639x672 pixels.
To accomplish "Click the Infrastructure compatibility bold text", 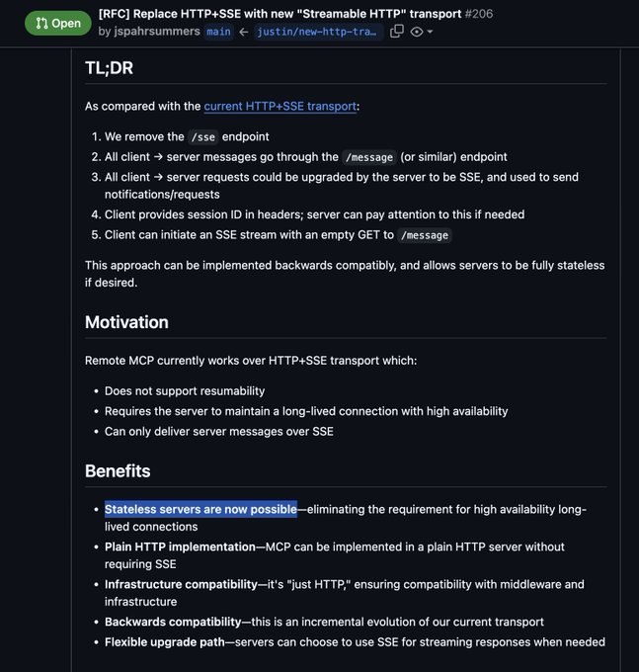I will pos(181,584).
